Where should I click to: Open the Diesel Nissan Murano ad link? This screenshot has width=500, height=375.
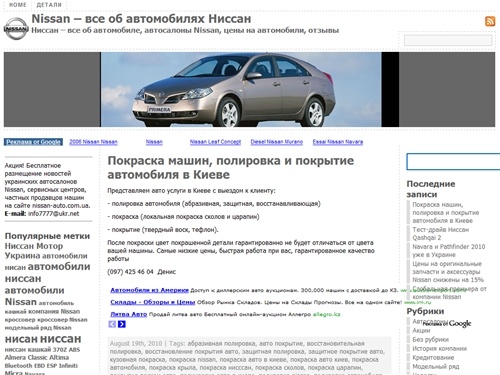(x=277, y=142)
